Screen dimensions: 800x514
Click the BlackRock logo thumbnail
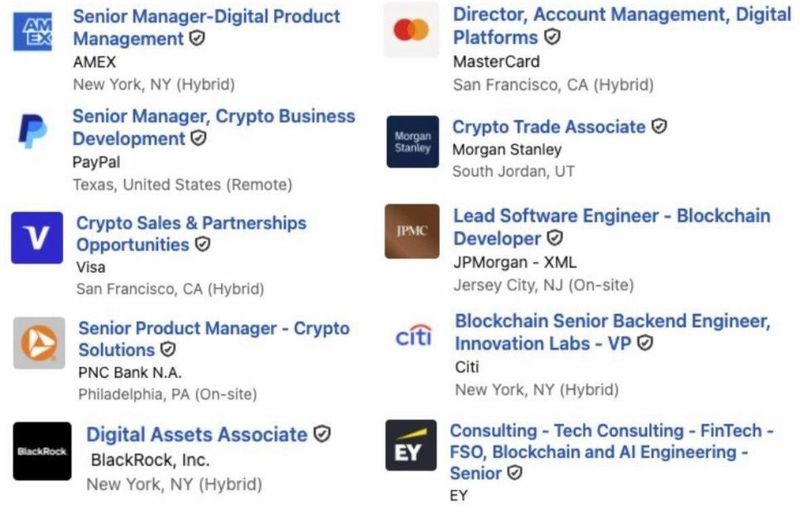pyautogui.click(x=42, y=450)
